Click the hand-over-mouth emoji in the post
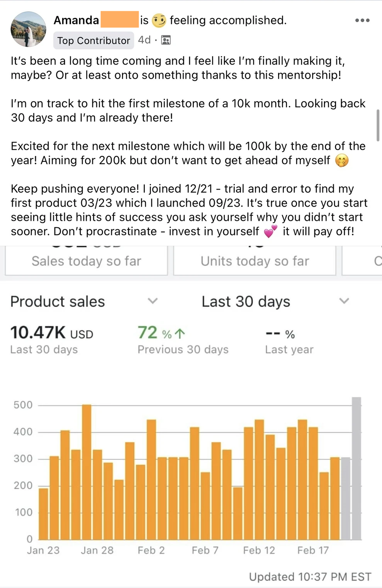 (x=342, y=160)
